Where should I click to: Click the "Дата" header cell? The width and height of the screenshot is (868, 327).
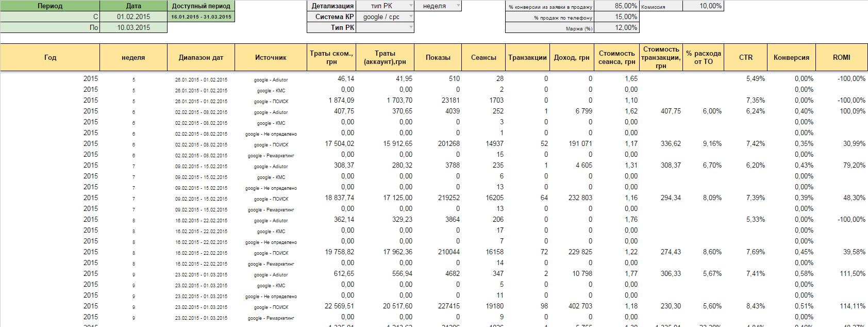pos(133,6)
